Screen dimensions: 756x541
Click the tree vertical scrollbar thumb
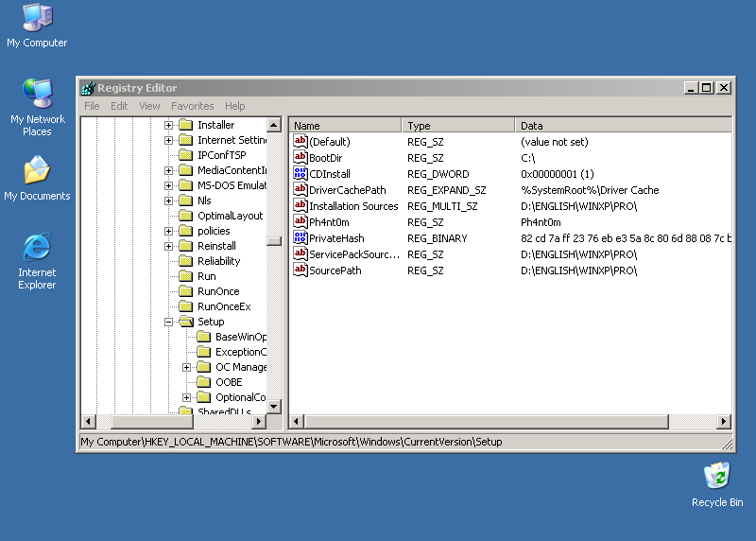coord(274,241)
